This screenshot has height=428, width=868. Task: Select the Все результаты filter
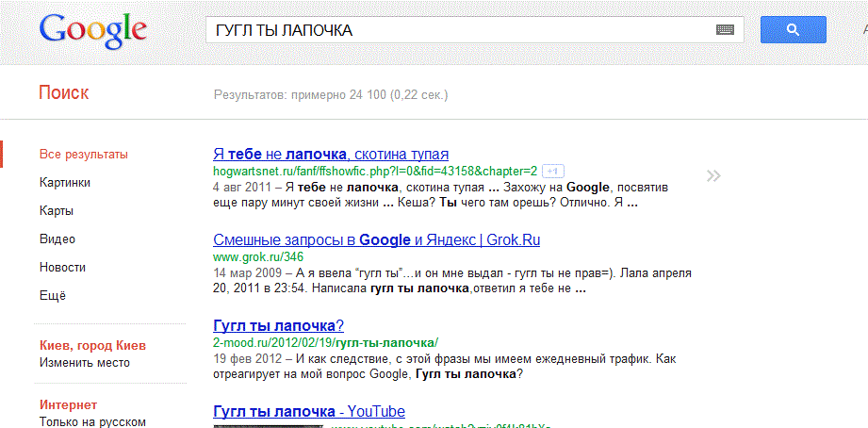pyautogui.click(x=84, y=155)
